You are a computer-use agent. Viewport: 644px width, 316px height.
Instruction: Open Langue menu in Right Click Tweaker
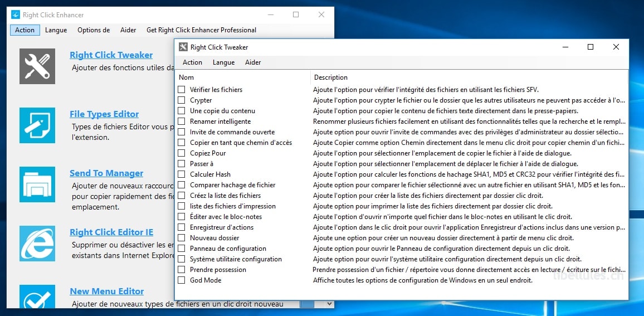(x=224, y=62)
